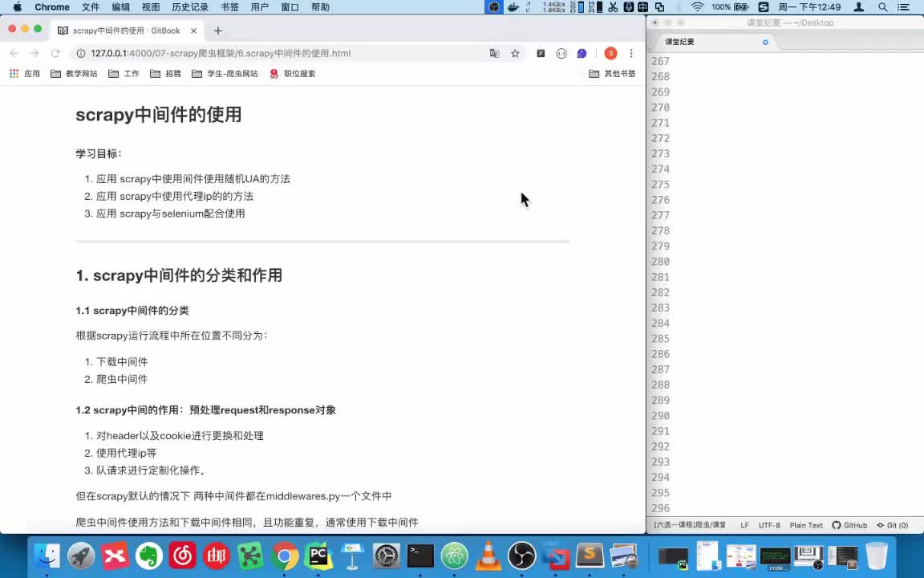
Task: Expand the 教学网站 bookmark folder
Action: tap(74, 74)
